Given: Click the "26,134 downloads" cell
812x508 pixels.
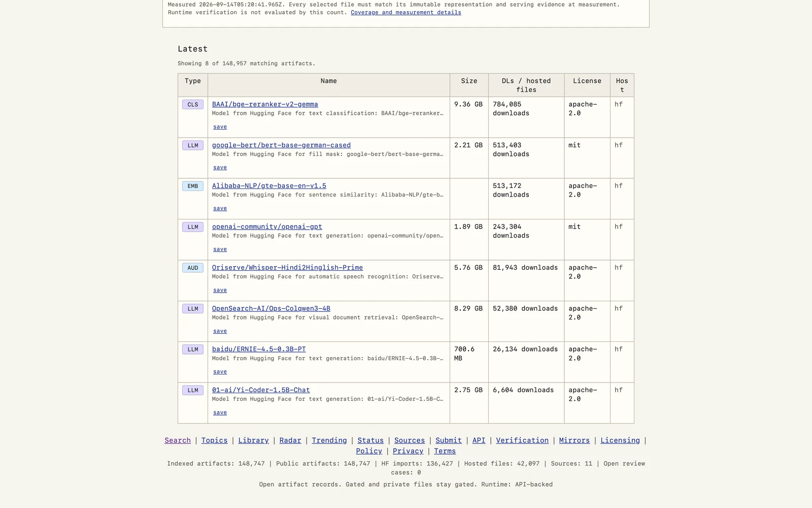Looking at the screenshot, I should click(x=526, y=362).
